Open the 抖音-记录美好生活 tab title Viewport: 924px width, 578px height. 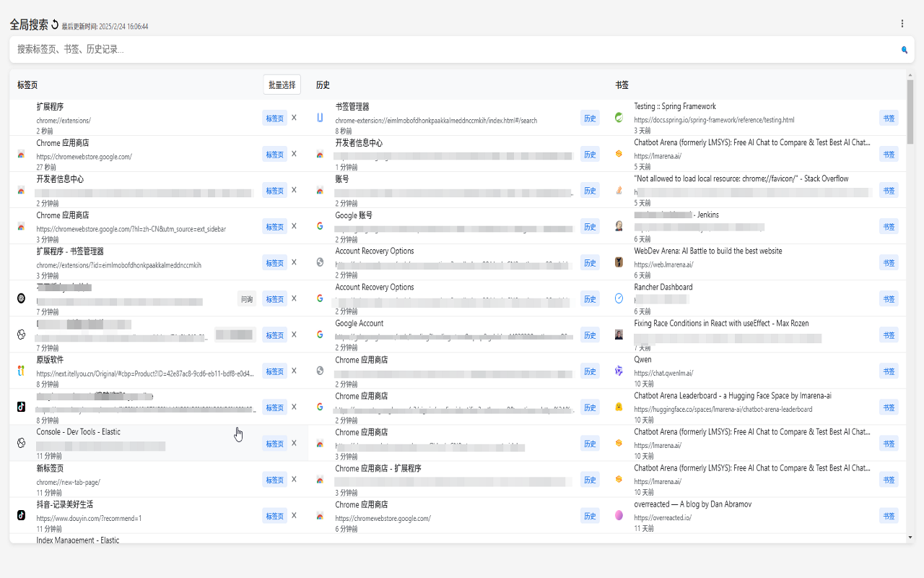click(x=65, y=504)
